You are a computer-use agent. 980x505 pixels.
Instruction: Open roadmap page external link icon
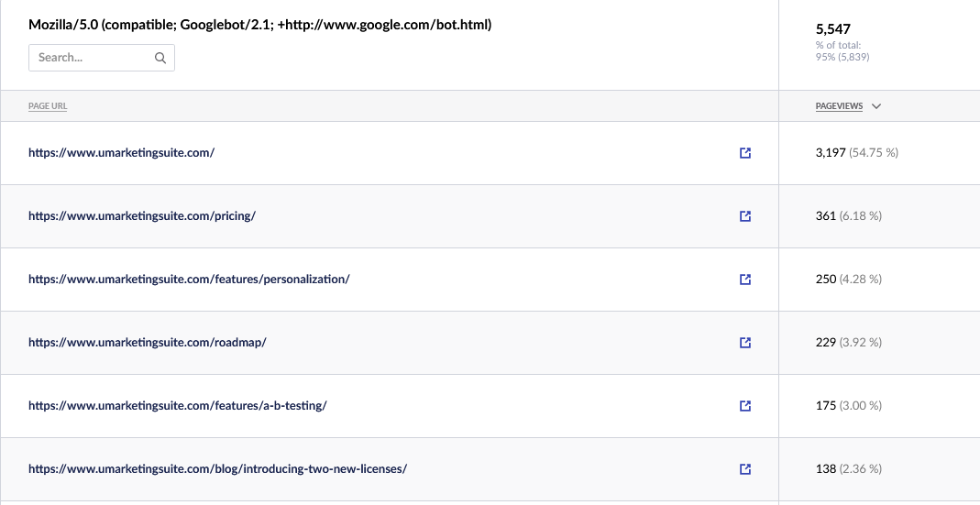[x=745, y=343]
